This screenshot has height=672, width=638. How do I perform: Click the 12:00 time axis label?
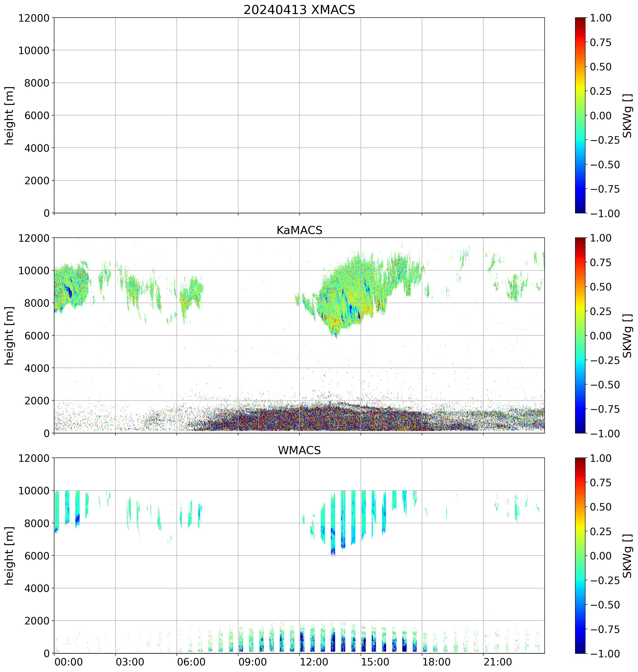314,662
